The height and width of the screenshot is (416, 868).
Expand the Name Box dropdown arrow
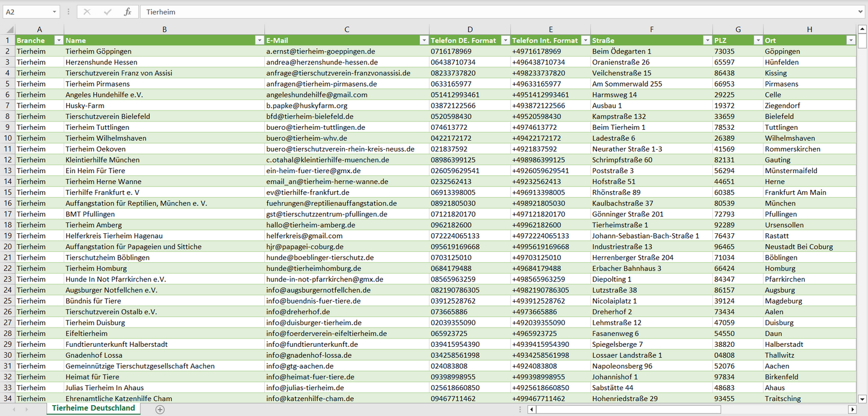coord(55,12)
